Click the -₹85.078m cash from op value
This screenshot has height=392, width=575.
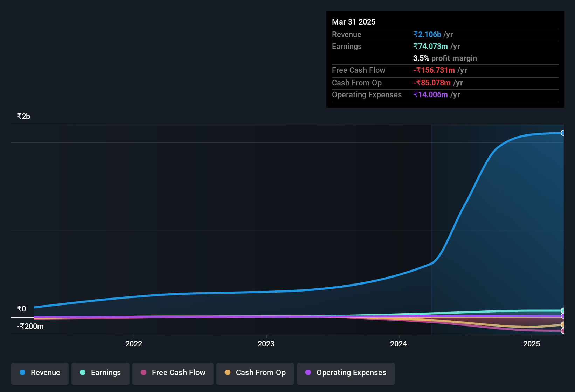(432, 83)
